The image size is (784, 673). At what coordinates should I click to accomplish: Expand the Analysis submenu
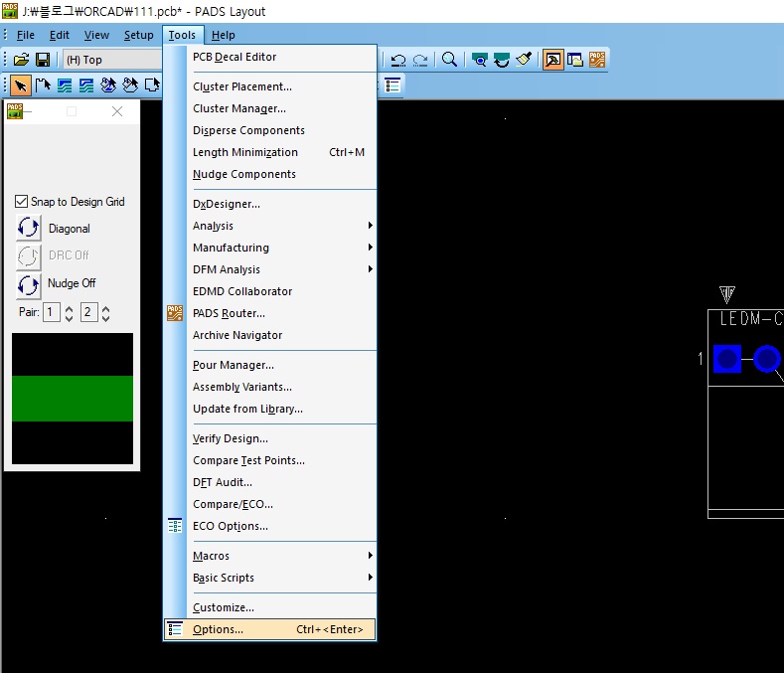(x=283, y=226)
